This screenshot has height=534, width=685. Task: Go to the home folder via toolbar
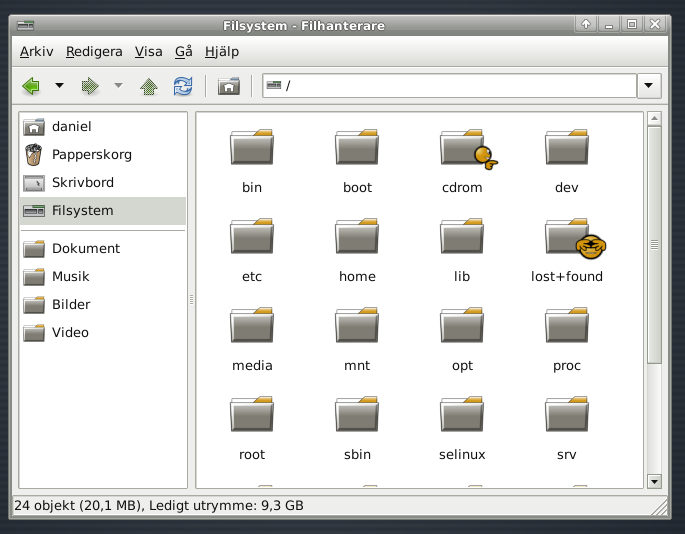point(229,86)
